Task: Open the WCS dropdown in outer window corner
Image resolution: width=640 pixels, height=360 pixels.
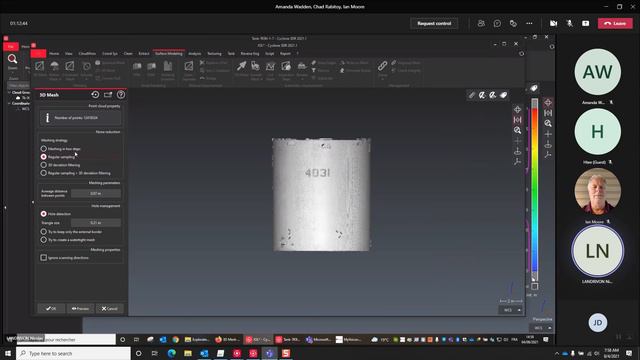Action: (x=542, y=328)
